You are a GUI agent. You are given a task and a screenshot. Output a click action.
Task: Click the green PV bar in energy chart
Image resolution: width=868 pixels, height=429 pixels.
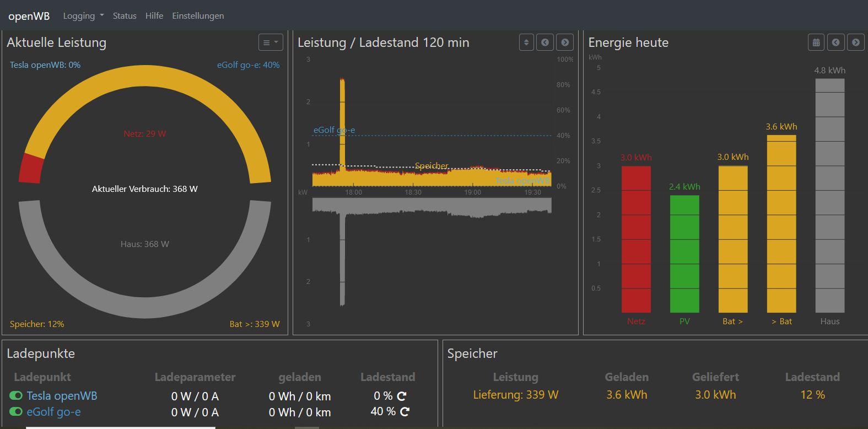[x=684, y=254]
